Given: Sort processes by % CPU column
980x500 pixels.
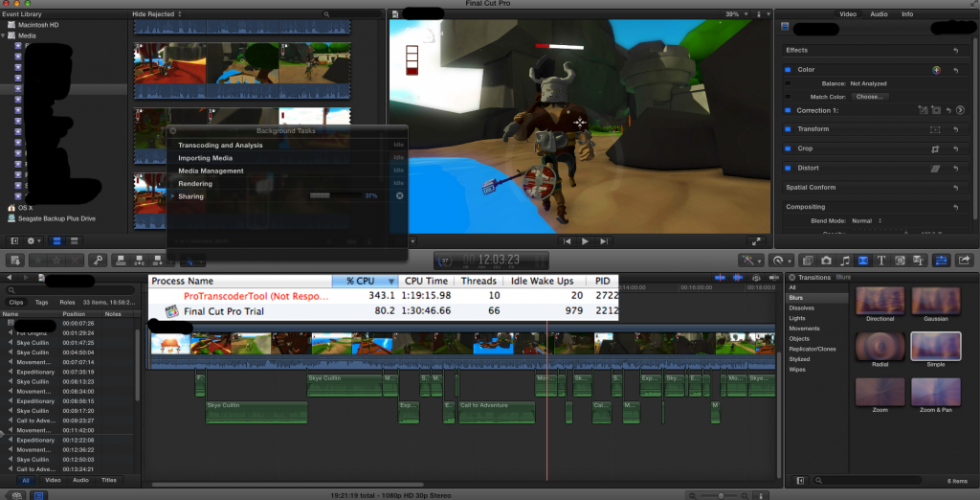Looking at the screenshot, I should click(365, 281).
